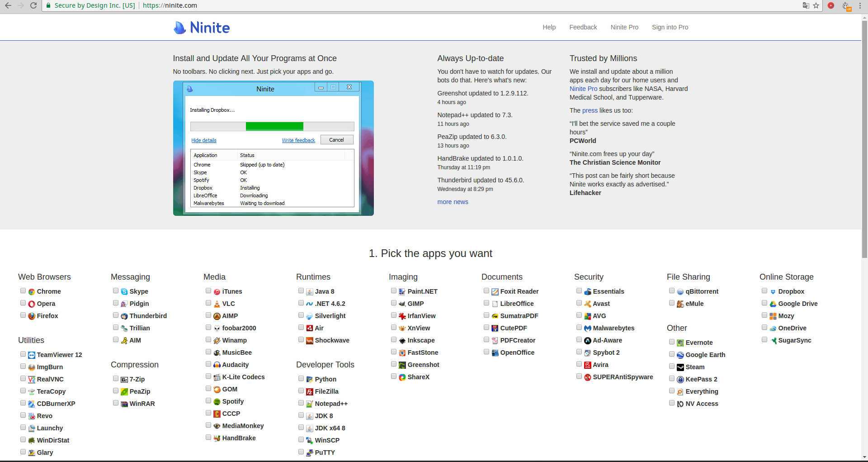Check the Paint.NET checkbox
The image size is (868, 462).
[x=394, y=291]
